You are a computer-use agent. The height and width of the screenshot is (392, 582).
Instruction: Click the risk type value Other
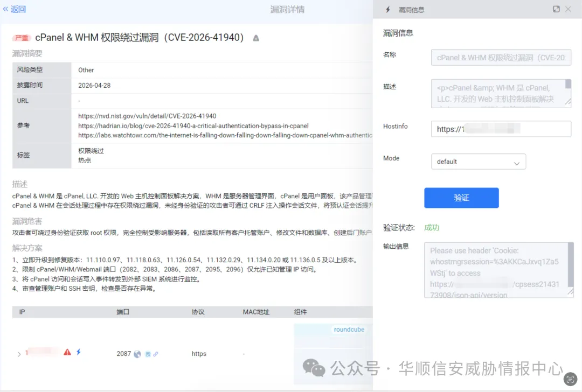click(86, 70)
